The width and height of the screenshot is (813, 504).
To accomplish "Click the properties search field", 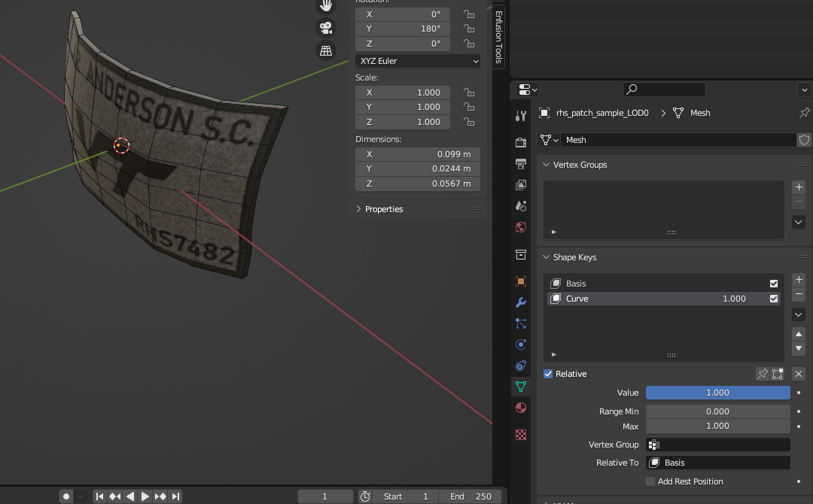I will tap(664, 90).
